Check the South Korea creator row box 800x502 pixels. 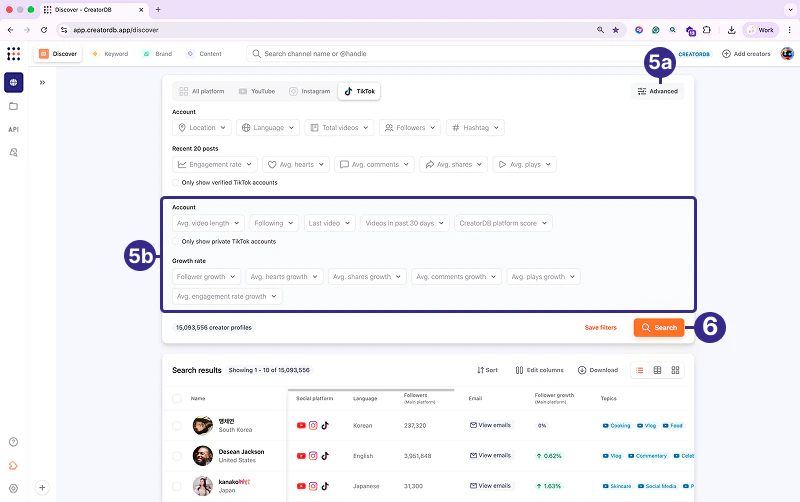(177, 425)
